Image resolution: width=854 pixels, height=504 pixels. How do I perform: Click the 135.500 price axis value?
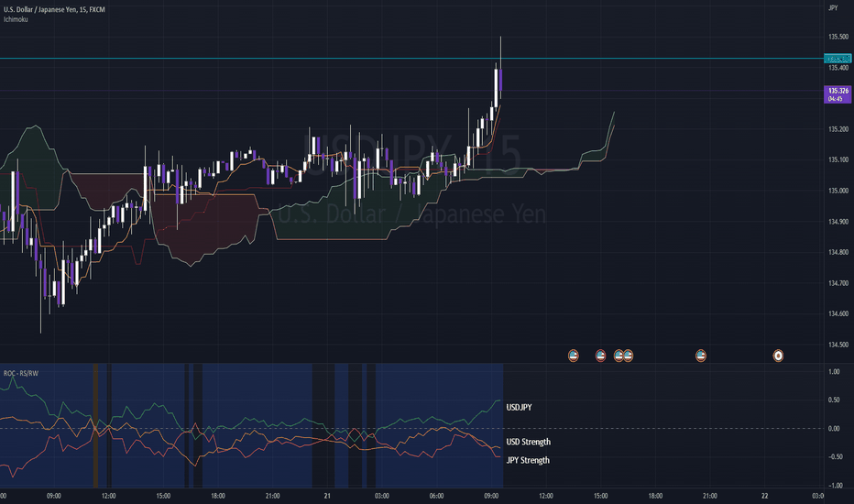pos(838,37)
